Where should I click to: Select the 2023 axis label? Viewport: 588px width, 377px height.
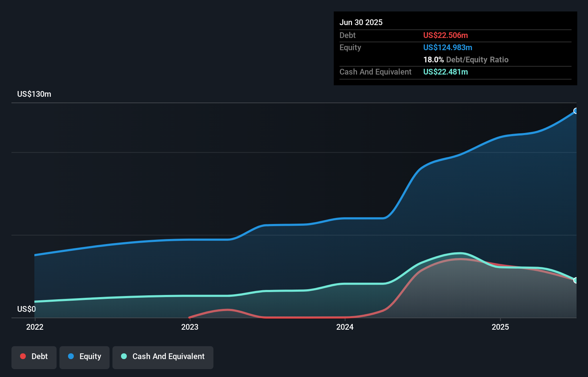[x=190, y=327]
